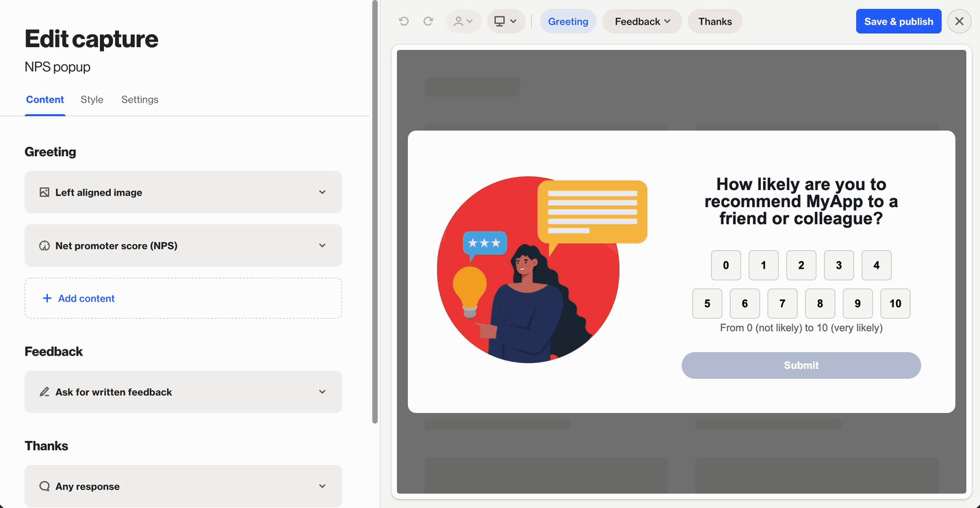
Task: Click the redo arrow icon
Action: click(x=428, y=21)
